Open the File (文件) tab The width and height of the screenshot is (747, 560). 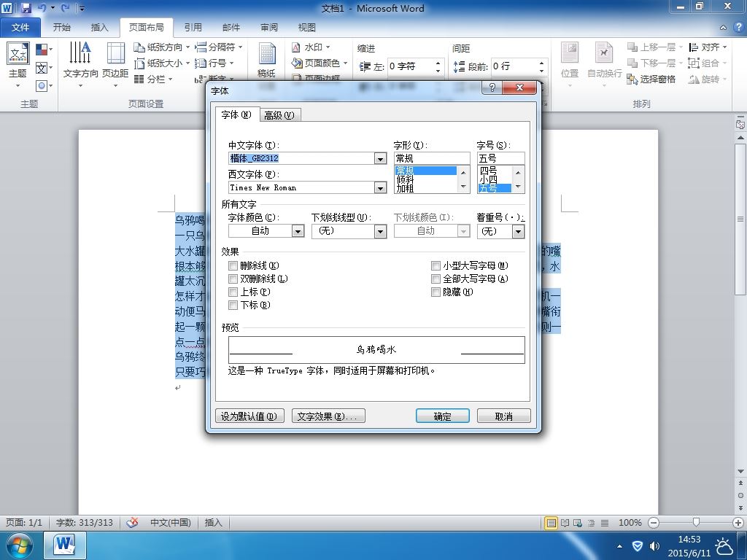coord(20,27)
